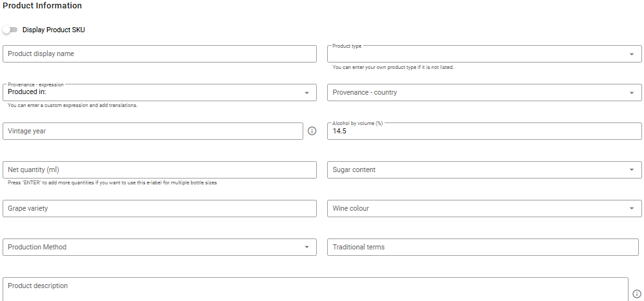Open the Wine colour dropdown

click(631, 209)
